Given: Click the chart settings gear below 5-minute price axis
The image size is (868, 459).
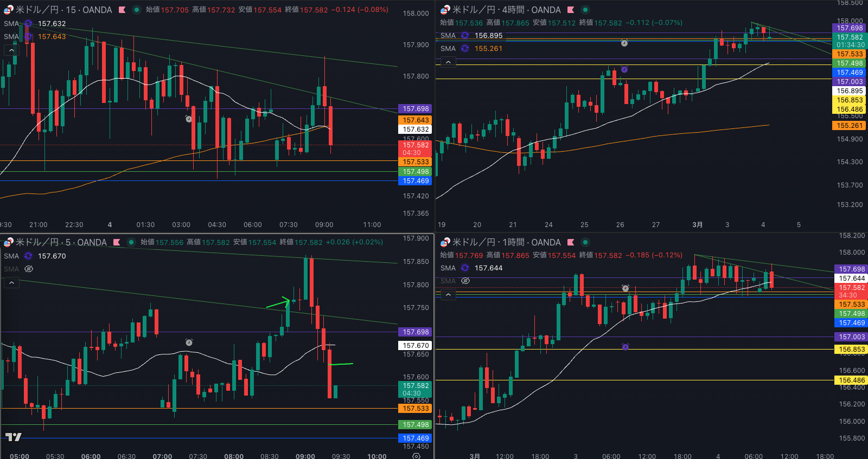Looking at the screenshot, I should (416, 456).
